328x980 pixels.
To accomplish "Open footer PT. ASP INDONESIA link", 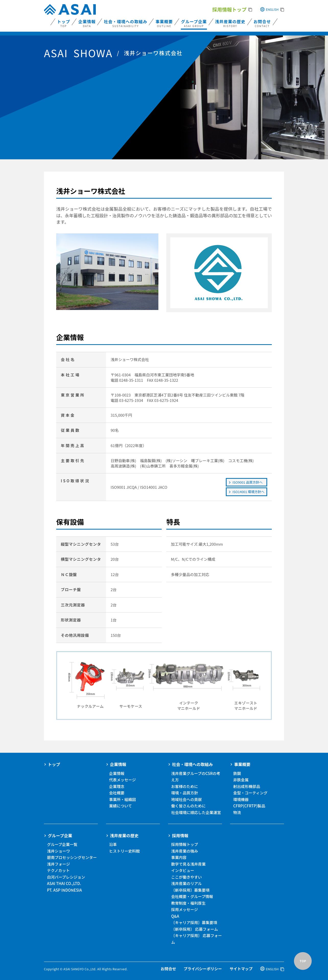I will click(x=64, y=890).
